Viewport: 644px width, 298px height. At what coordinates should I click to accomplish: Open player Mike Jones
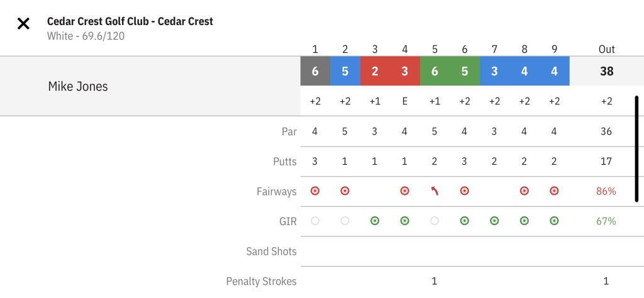78,87
